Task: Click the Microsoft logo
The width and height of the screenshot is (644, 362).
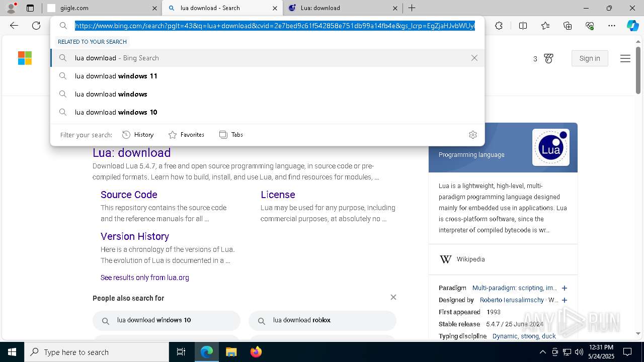Action: (x=25, y=58)
